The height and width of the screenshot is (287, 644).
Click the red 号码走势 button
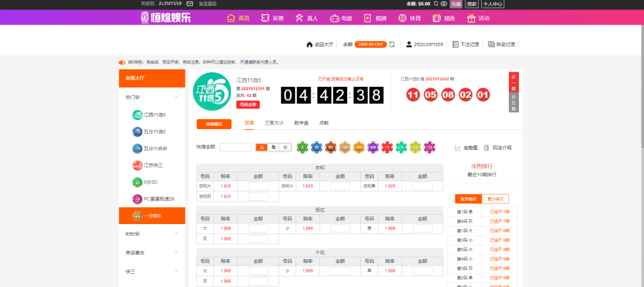(x=248, y=104)
